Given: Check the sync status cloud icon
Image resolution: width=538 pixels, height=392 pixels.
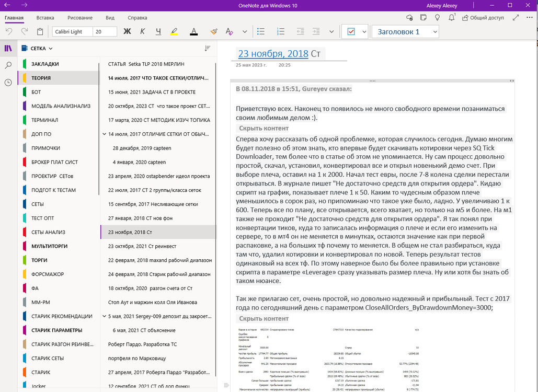Looking at the screenshot, I should (409, 17).
